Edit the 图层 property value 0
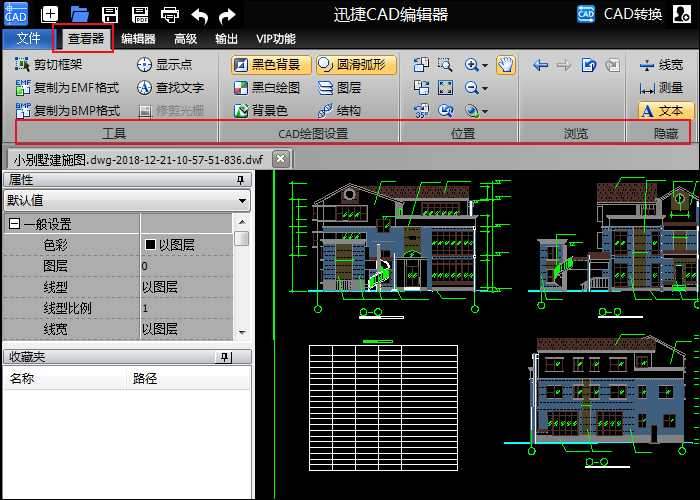This screenshot has width=700, height=500. pyautogui.click(x=187, y=266)
